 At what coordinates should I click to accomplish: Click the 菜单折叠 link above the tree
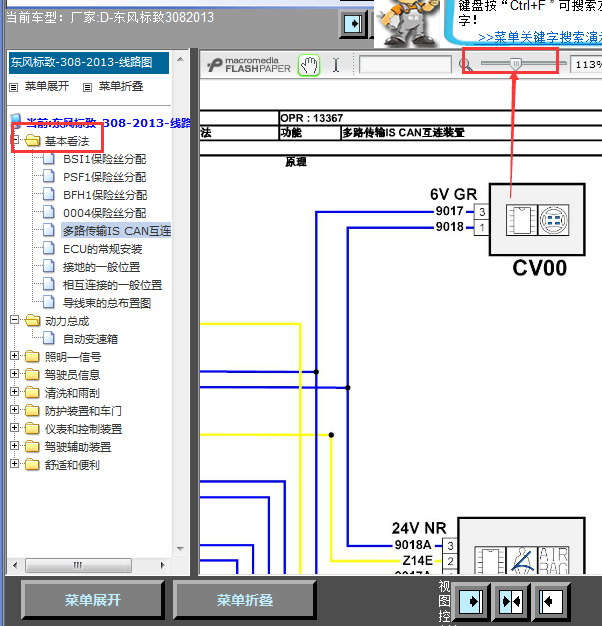(121, 86)
